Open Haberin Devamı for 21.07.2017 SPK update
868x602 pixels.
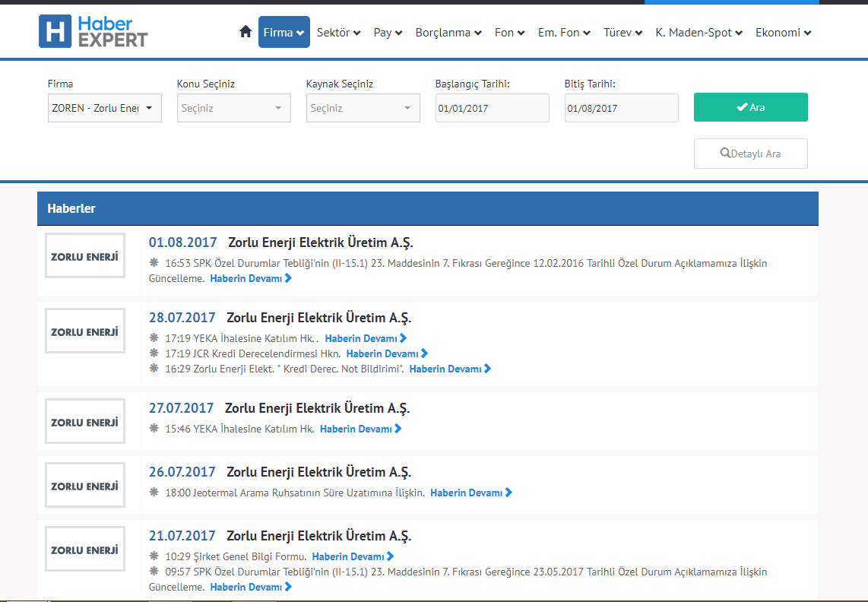(x=251, y=587)
